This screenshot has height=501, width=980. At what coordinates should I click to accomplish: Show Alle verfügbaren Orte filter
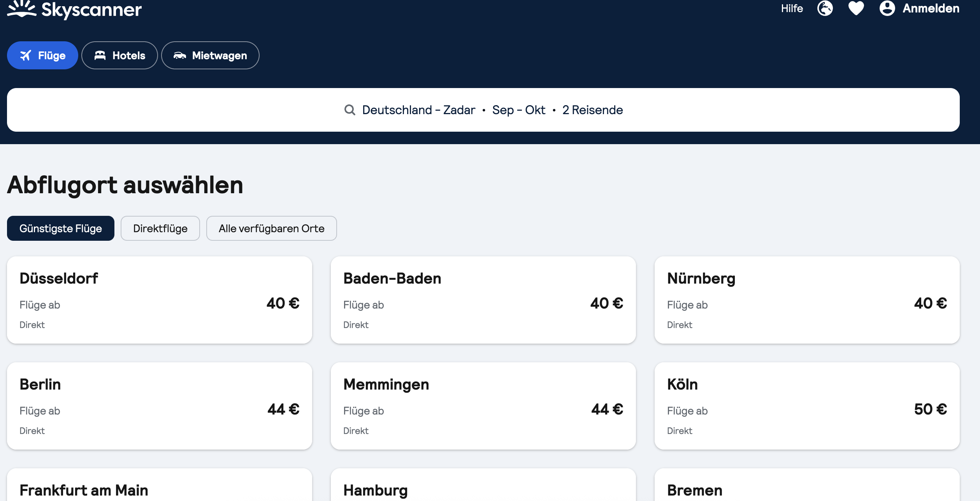click(271, 228)
